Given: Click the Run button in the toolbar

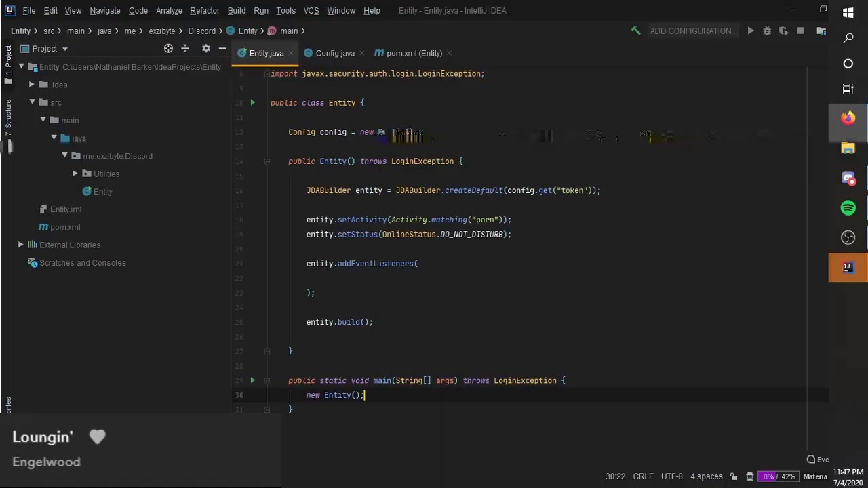Looking at the screenshot, I should [x=751, y=30].
